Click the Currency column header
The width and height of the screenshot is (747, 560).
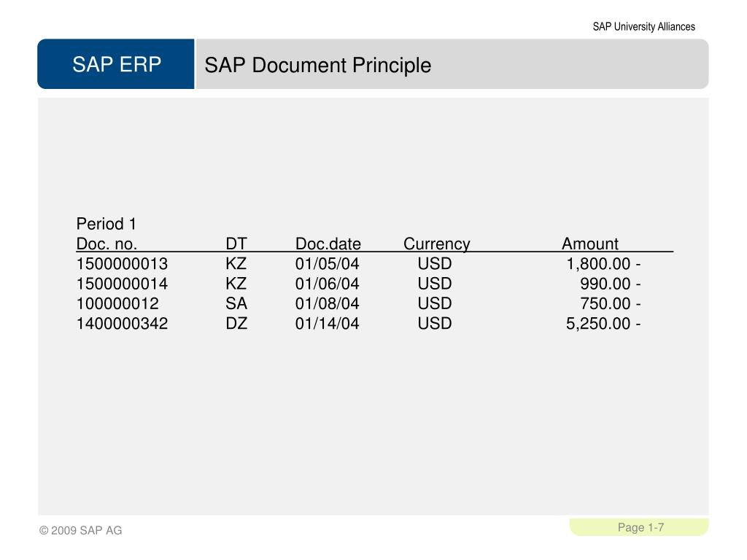point(436,244)
